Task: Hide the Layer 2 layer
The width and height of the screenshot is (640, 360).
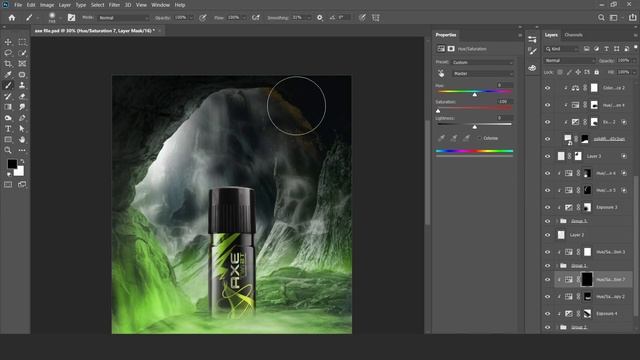Action: tap(547, 235)
